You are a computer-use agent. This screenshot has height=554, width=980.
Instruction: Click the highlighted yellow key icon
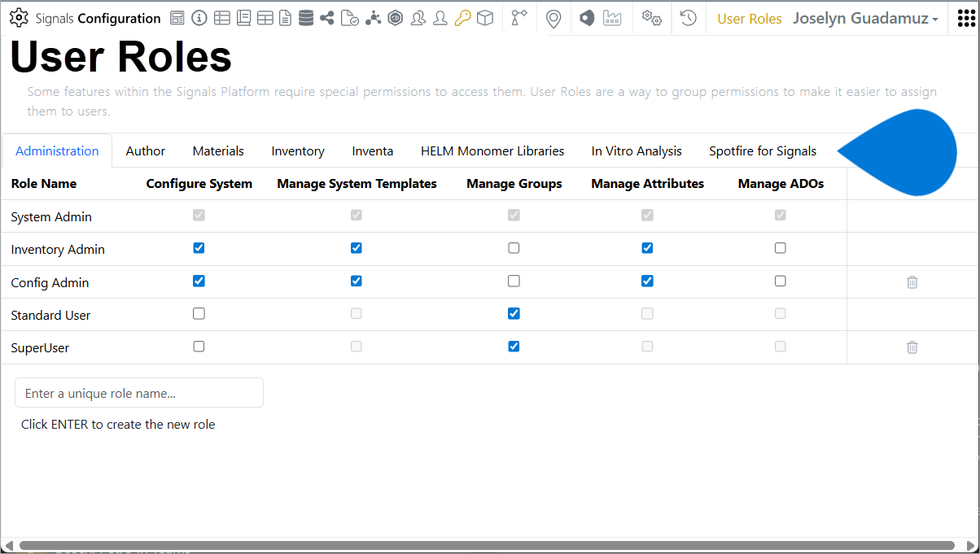point(462,18)
